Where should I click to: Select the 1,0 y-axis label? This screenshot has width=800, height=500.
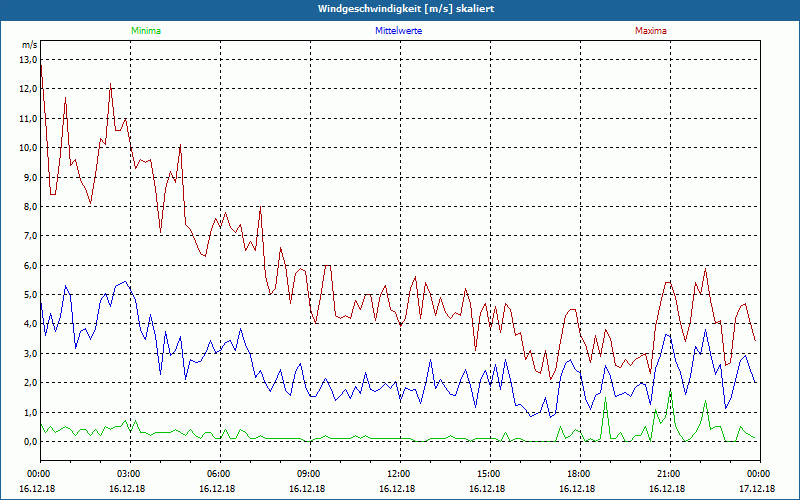point(31,412)
